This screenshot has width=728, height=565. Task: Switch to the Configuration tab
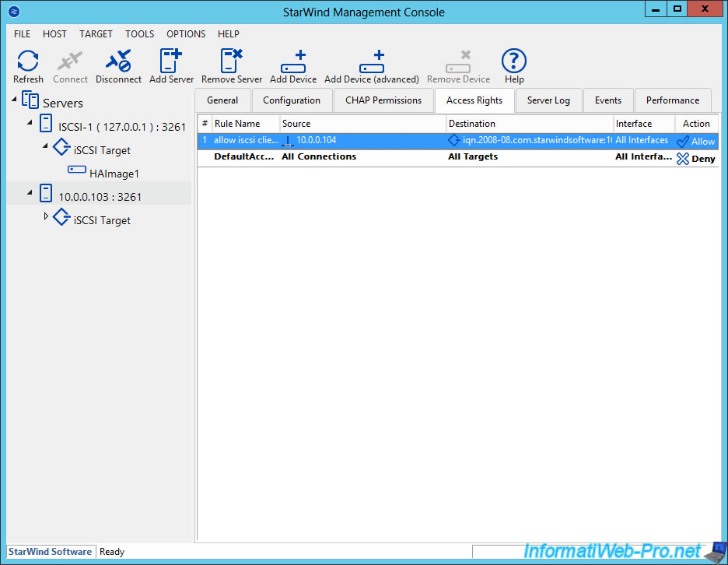tap(292, 100)
